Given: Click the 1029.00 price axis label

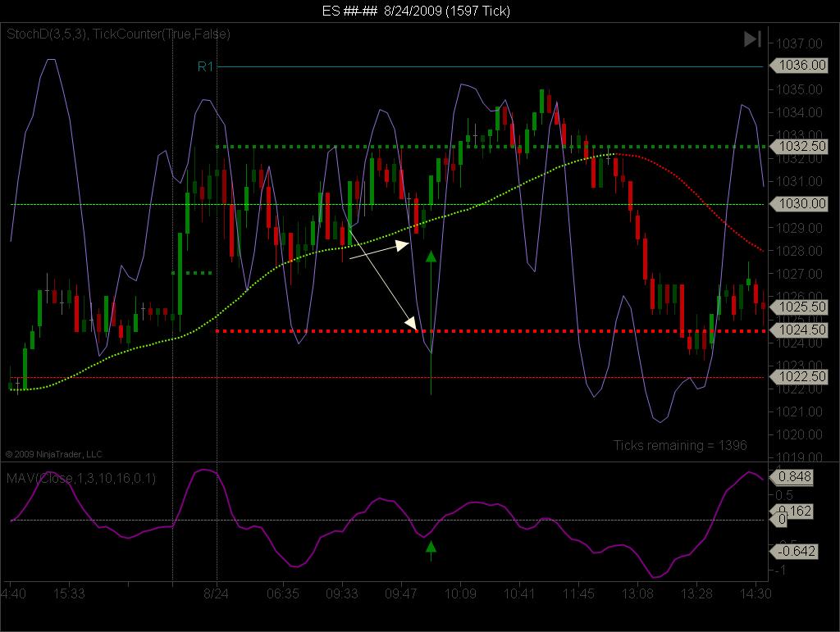Looking at the screenshot, I should point(799,228).
